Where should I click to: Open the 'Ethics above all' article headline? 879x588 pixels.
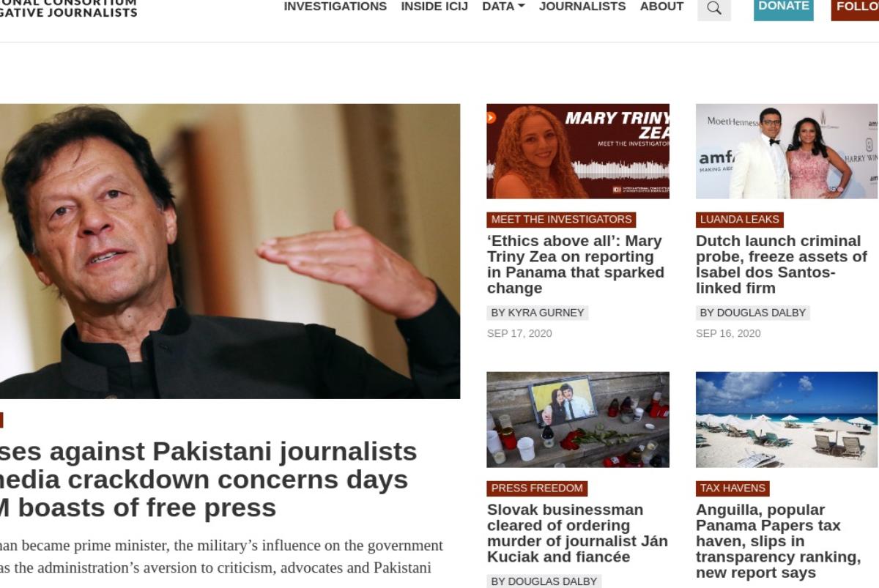coord(576,264)
